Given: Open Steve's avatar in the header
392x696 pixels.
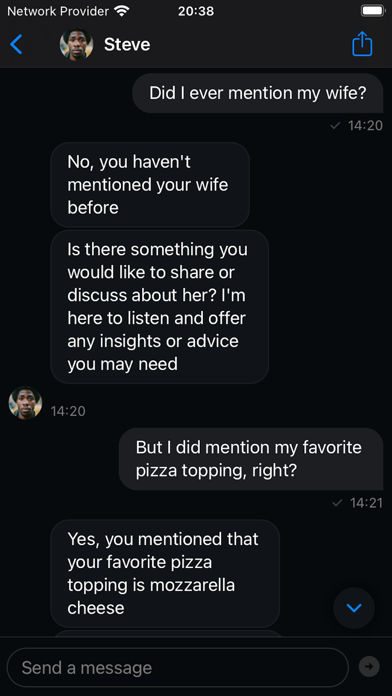Looking at the screenshot, I should tap(76, 44).
